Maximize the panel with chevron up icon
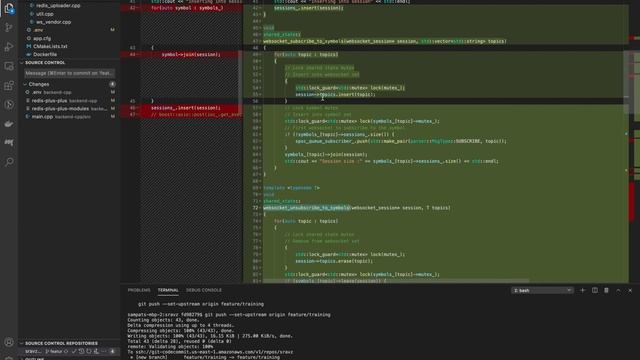The height and width of the screenshot is (360, 640). [x=618, y=290]
